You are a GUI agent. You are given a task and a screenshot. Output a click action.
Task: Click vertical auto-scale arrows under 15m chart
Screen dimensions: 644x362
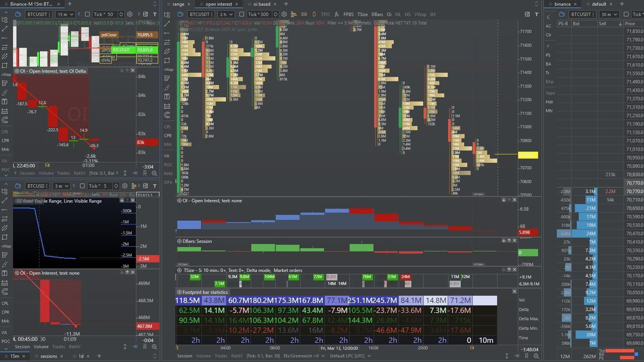pyautogui.click(x=125, y=173)
